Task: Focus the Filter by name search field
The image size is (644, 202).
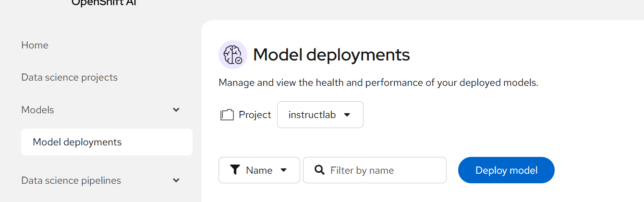Action: tap(384, 170)
